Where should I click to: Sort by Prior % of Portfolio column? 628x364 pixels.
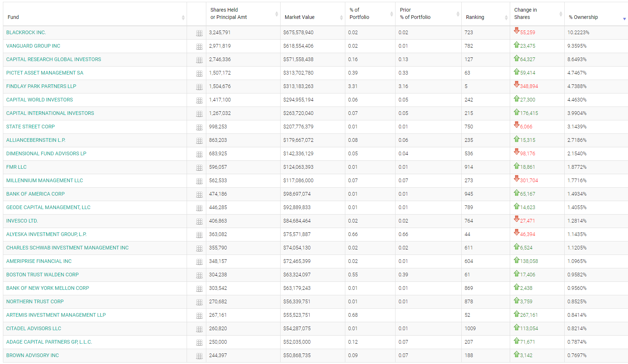click(x=428, y=14)
